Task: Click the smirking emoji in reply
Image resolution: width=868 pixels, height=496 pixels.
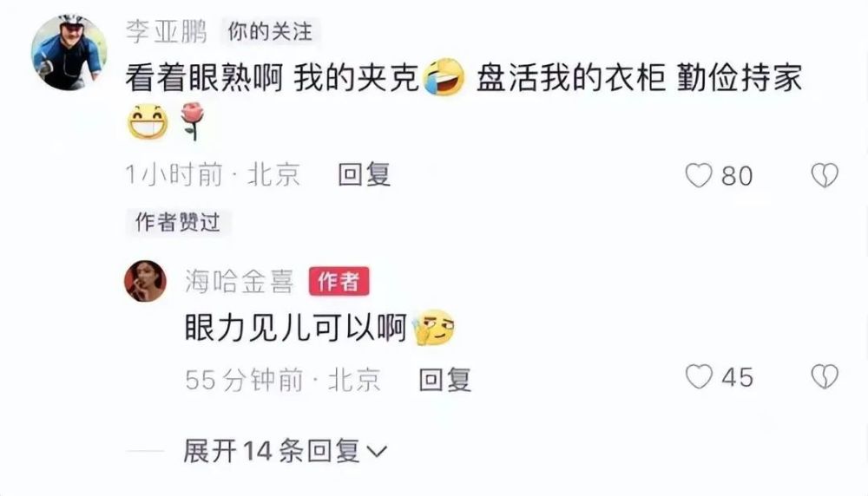Action: pyautogui.click(x=434, y=328)
